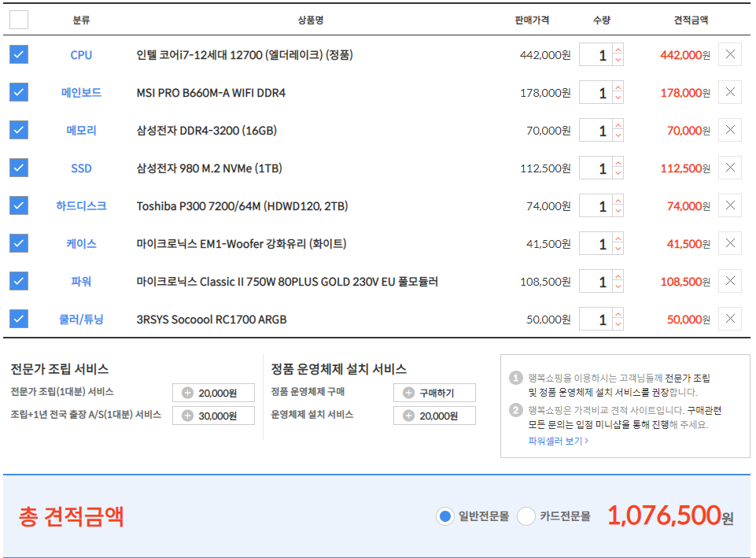Click the total amount 1,076,500원
The height and width of the screenshot is (558, 756).
point(670,516)
